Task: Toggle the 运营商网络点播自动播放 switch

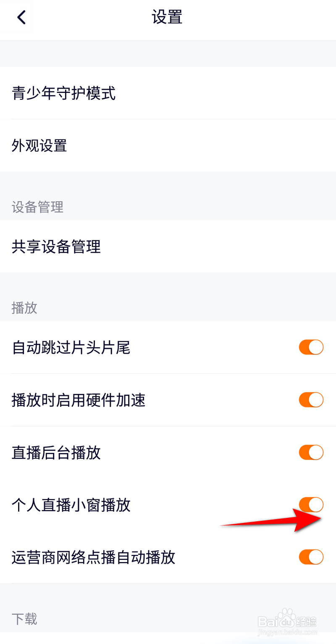Action: (311, 557)
